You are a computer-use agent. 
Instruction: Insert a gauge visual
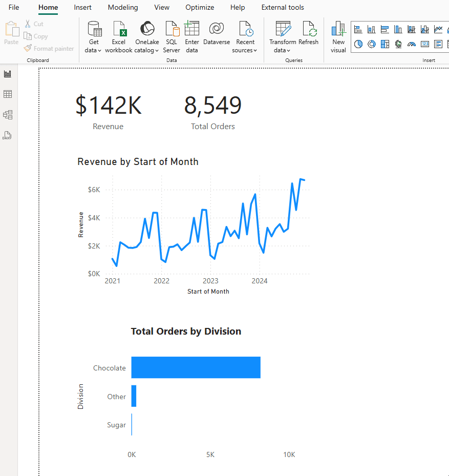(x=412, y=45)
